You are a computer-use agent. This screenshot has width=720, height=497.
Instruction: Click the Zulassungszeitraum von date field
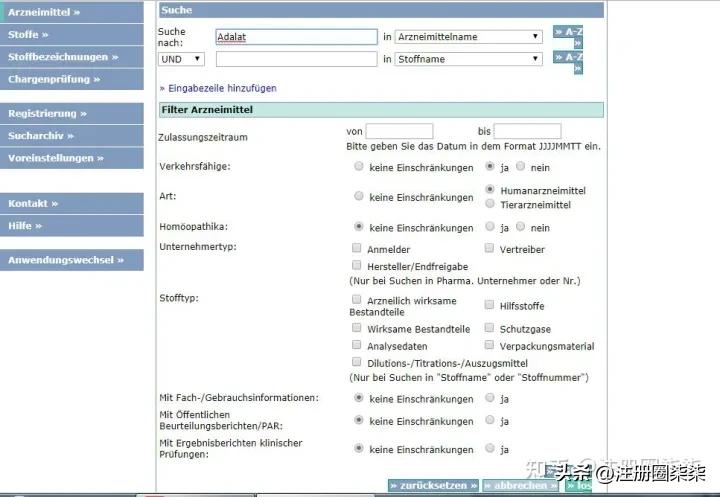tap(399, 131)
